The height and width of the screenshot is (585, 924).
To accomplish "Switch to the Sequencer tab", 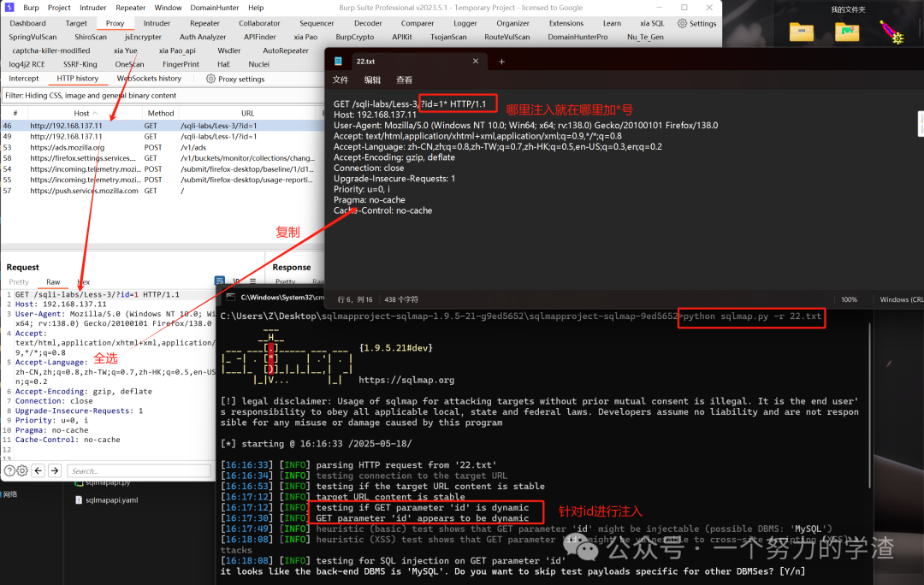I will click(x=317, y=23).
